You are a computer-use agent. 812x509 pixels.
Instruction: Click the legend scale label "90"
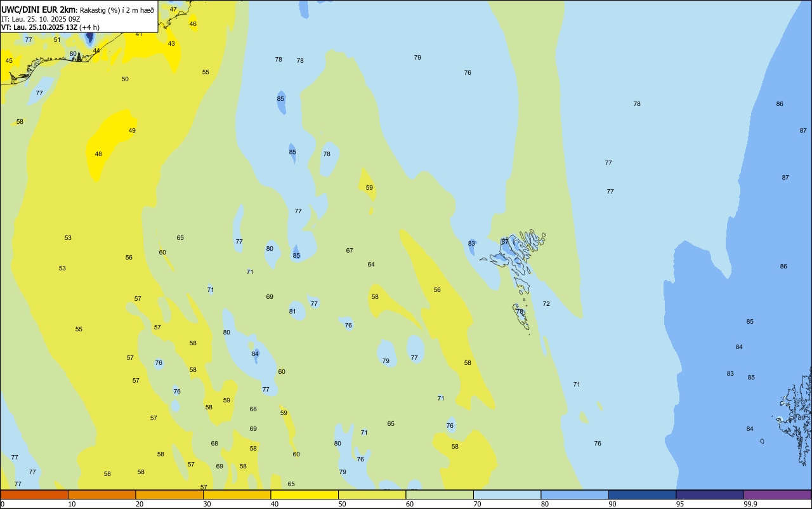pos(612,504)
